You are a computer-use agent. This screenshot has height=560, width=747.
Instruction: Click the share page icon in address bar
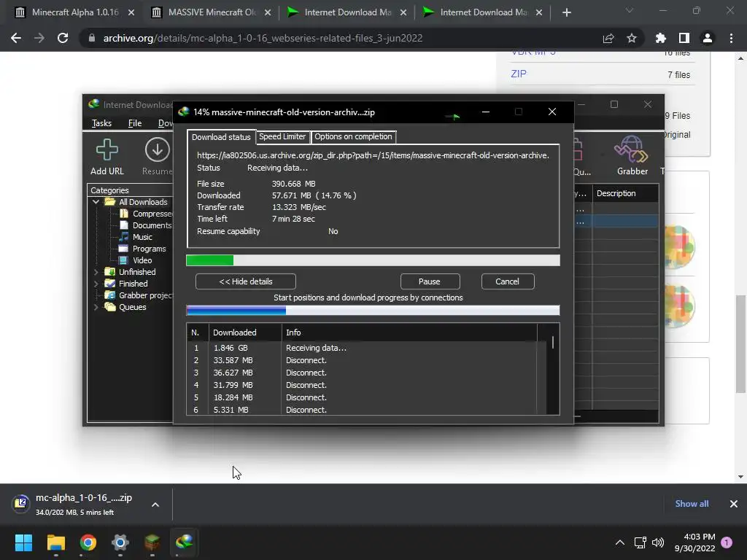[x=608, y=38]
